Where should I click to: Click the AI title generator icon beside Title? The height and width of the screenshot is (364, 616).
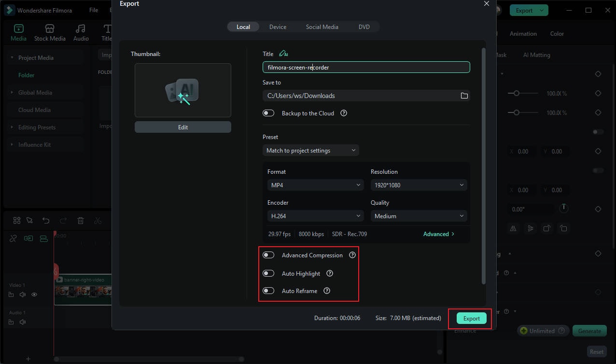coord(283,54)
